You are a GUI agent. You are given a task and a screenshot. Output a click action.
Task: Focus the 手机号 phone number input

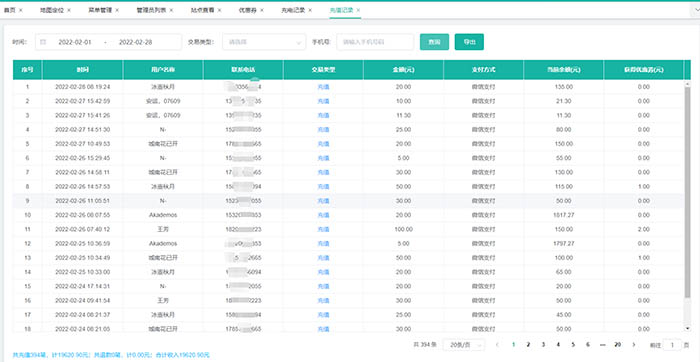375,42
